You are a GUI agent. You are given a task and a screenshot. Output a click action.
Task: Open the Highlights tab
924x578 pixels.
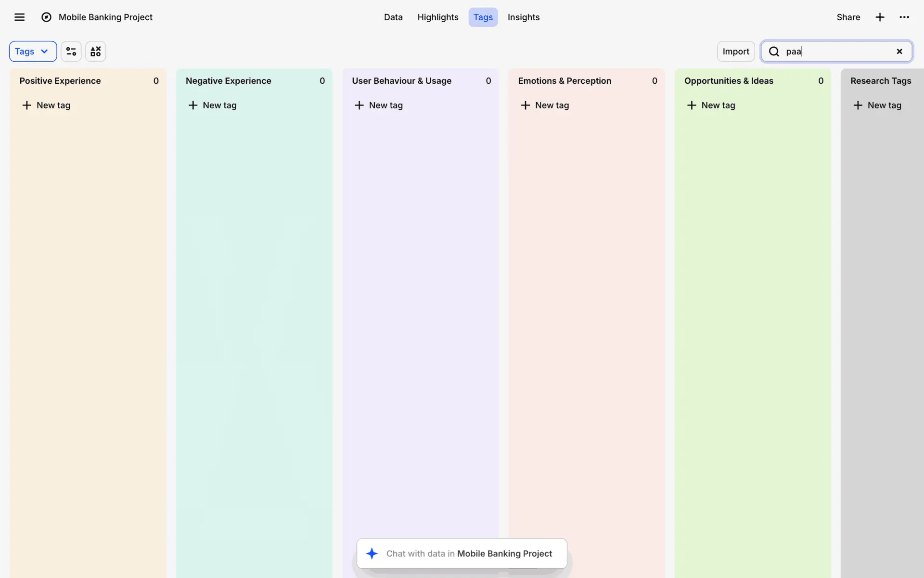(x=437, y=17)
